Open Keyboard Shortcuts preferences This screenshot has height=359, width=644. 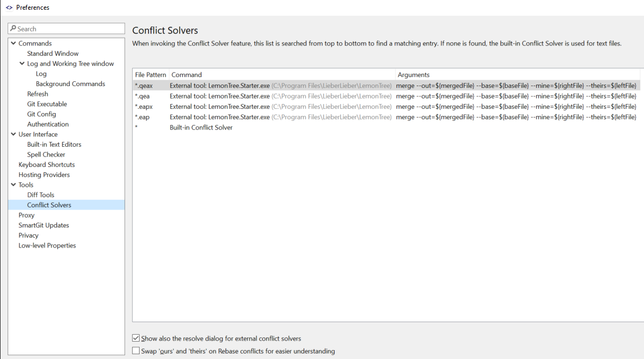[x=47, y=165]
